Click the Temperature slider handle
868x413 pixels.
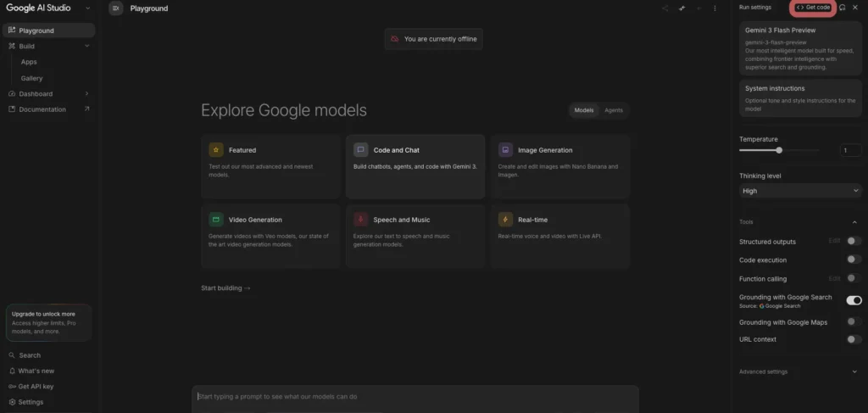779,150
